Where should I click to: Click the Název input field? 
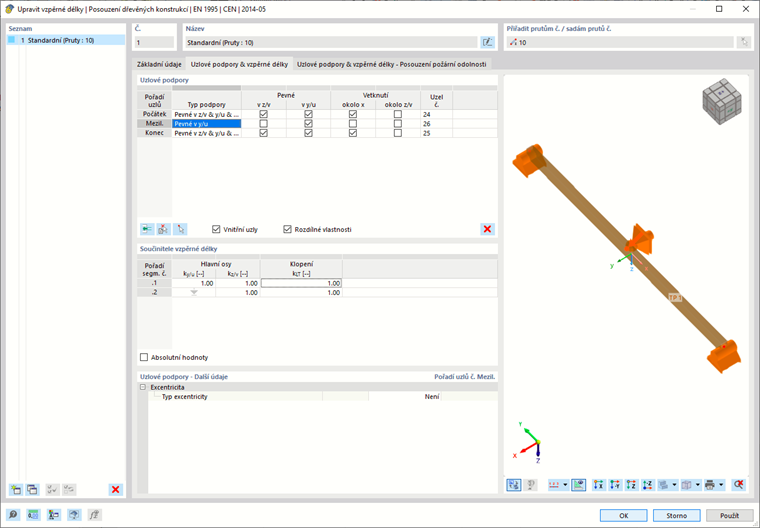point(331,43)
